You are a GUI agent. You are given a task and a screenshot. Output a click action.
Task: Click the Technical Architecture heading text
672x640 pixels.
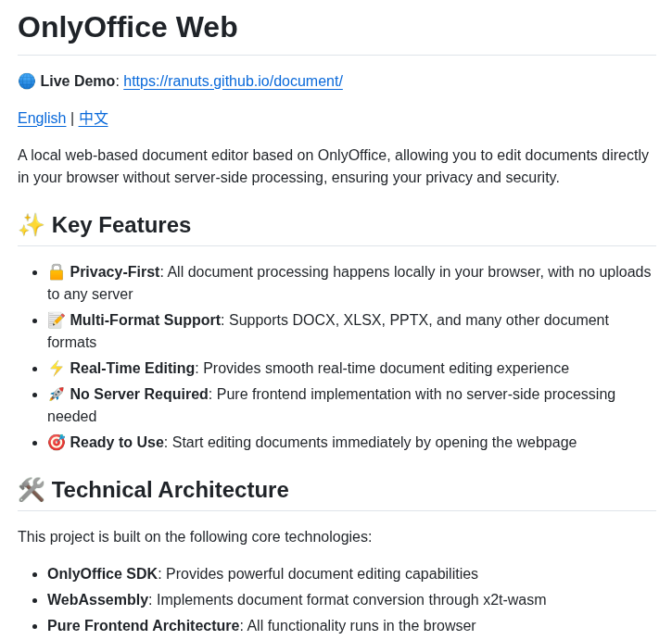(x=171, y=490)
